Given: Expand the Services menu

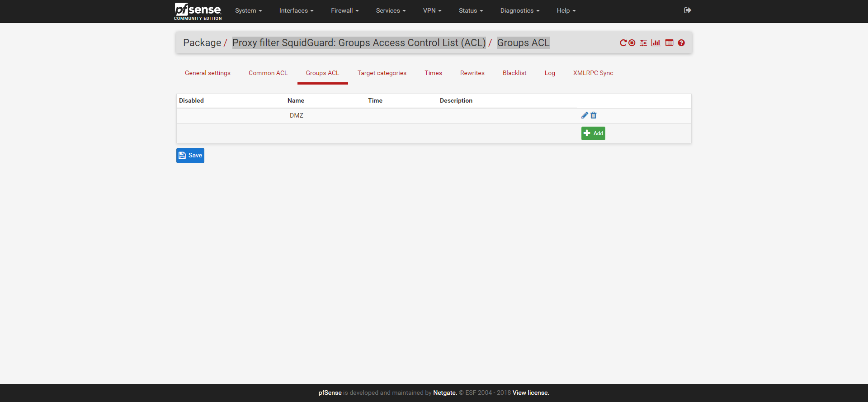Looking at the screenshot, I should click(391, 11).
